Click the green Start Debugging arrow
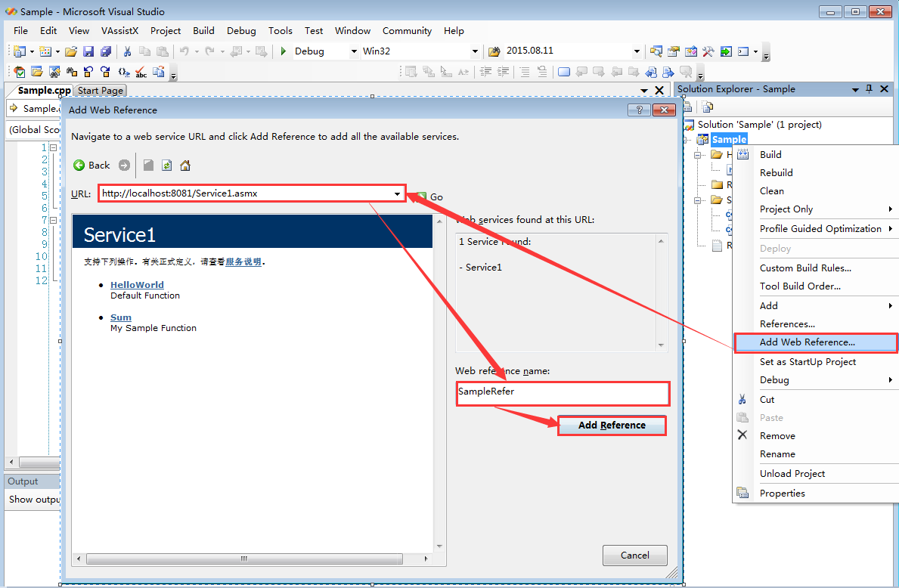Image resolution: width=899 pixels, height=588 pixels. pos(284,51)
